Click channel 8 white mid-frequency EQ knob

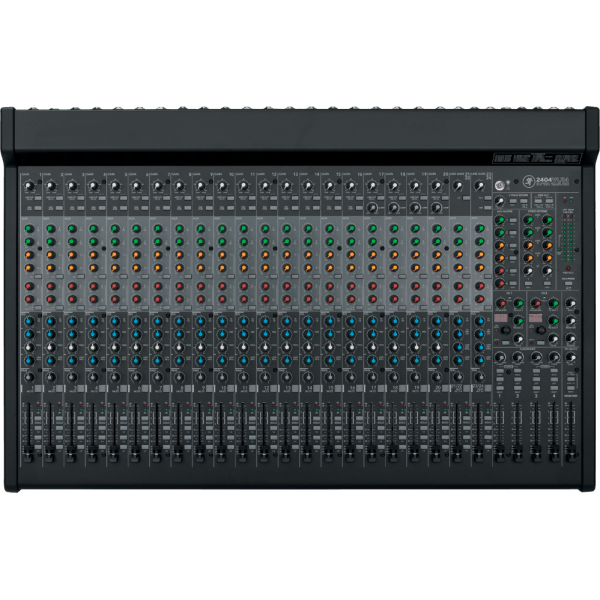point(178,348)
